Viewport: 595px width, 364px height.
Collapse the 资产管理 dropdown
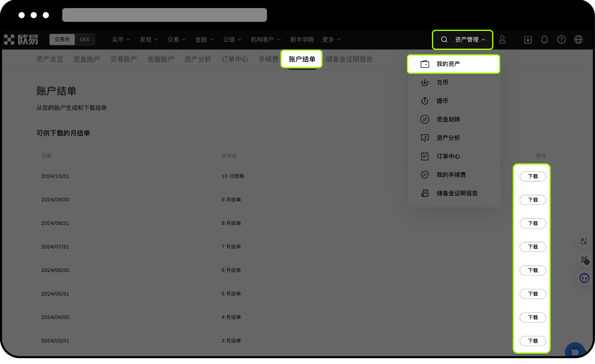pyautogui.click(x=470, y=40)
